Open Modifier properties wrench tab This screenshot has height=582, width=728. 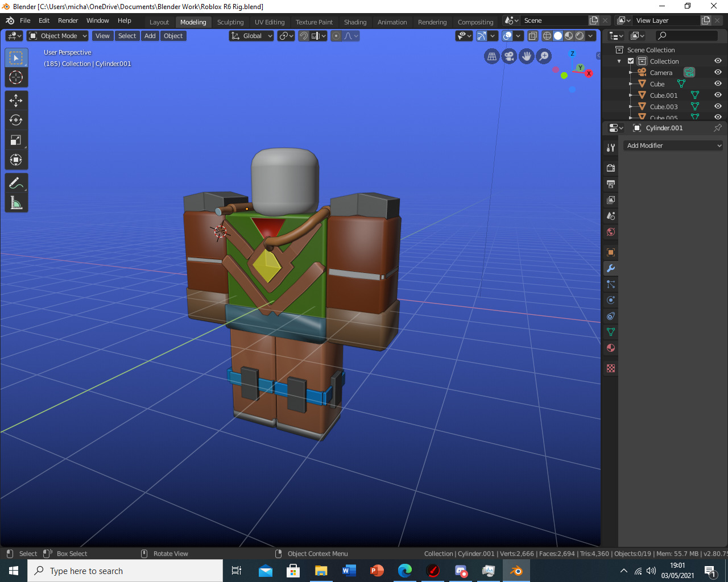tap(611, 268)
